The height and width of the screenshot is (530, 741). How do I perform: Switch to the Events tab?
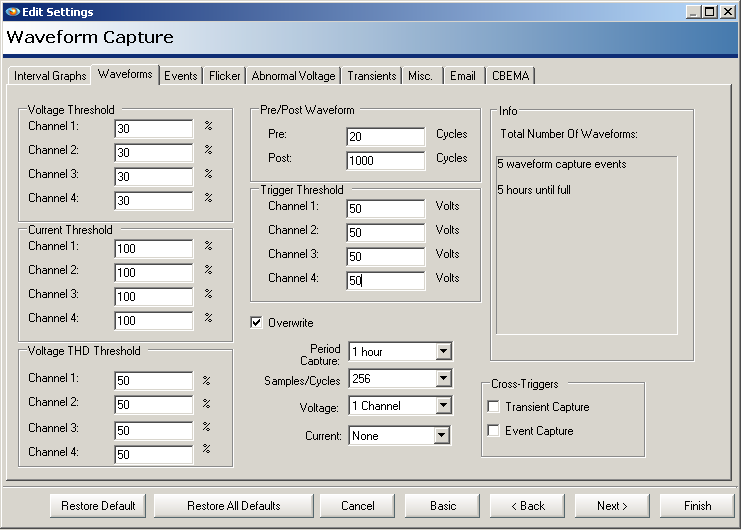[181, 76]
